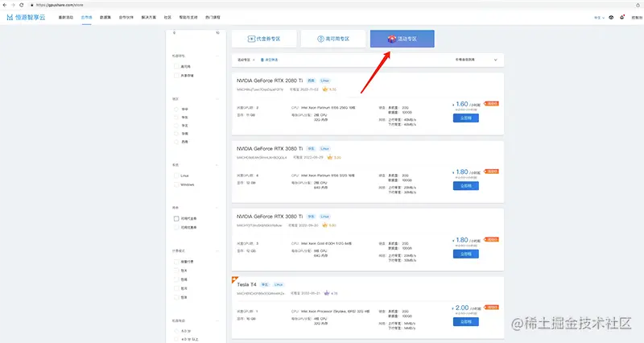Open the 社区 nav item
Screen dimensions: 644x343
[x=167, y=17]
